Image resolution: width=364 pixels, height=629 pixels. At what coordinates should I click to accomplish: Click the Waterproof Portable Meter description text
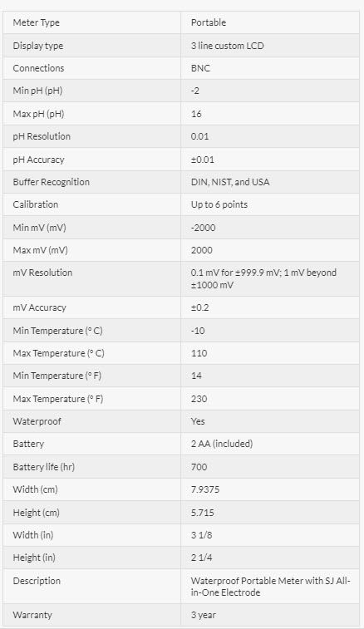click(270, 587)
